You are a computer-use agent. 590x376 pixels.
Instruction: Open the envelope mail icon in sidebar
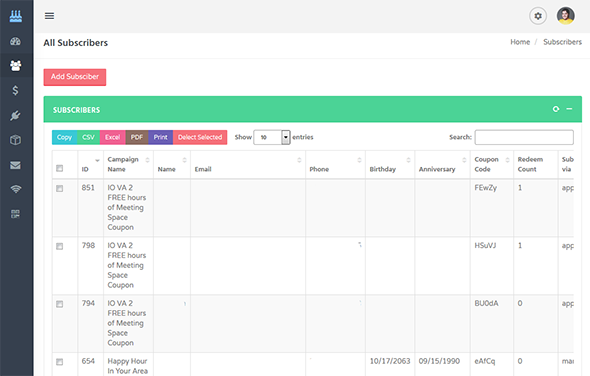pos(15,165)
